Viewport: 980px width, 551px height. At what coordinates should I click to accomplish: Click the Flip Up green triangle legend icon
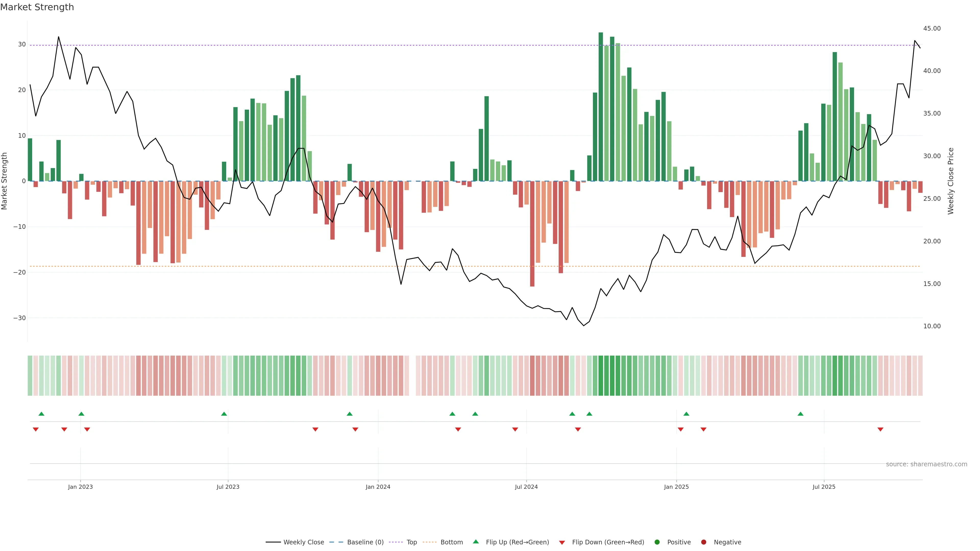click(475, 542)
